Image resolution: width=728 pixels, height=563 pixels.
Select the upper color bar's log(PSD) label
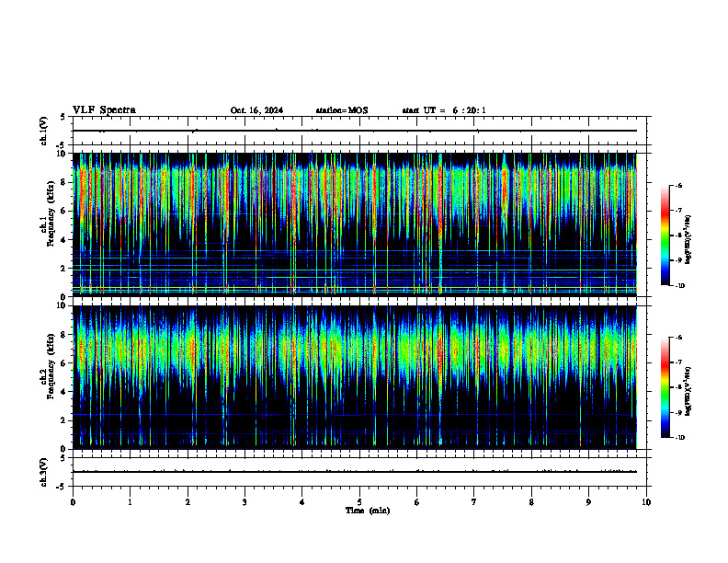tap(688, 240)
